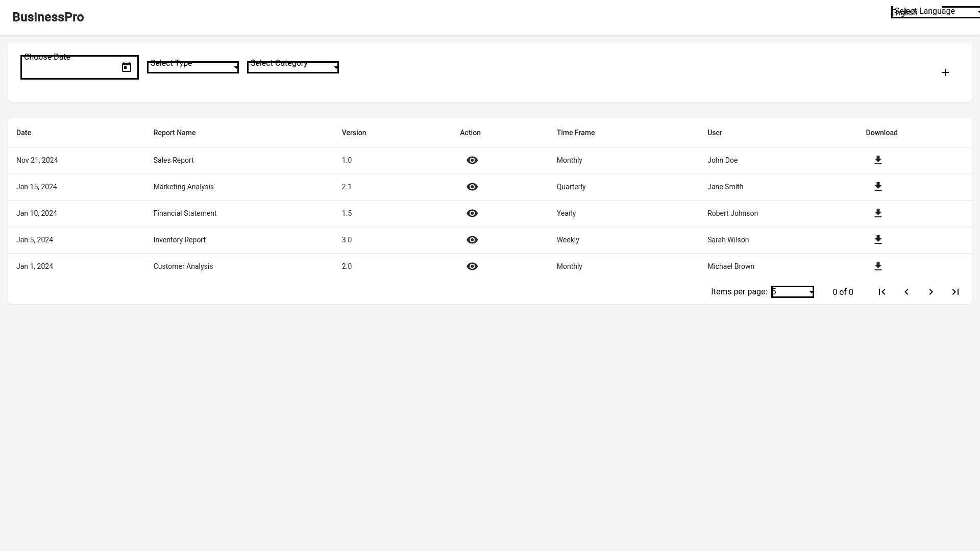The width and height of the screenshot is (980, 551).
Task: Open the calendar date picker icon
Action: click(127, 67)
